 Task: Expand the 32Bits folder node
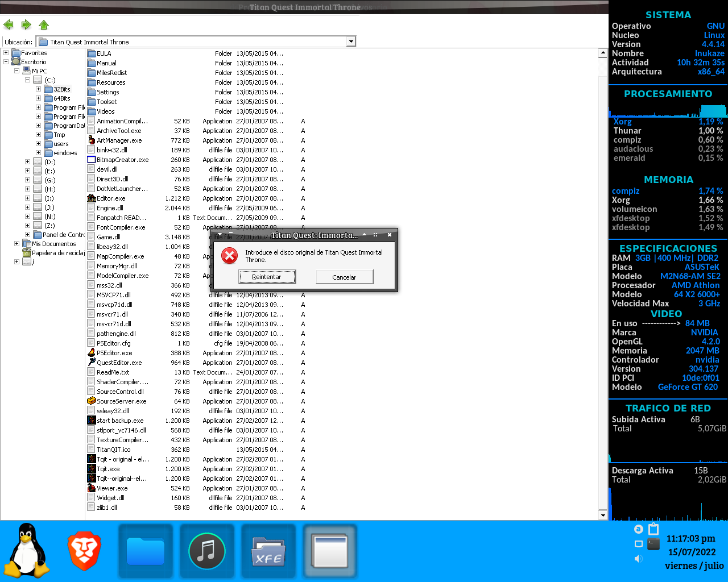pos(38,89)
